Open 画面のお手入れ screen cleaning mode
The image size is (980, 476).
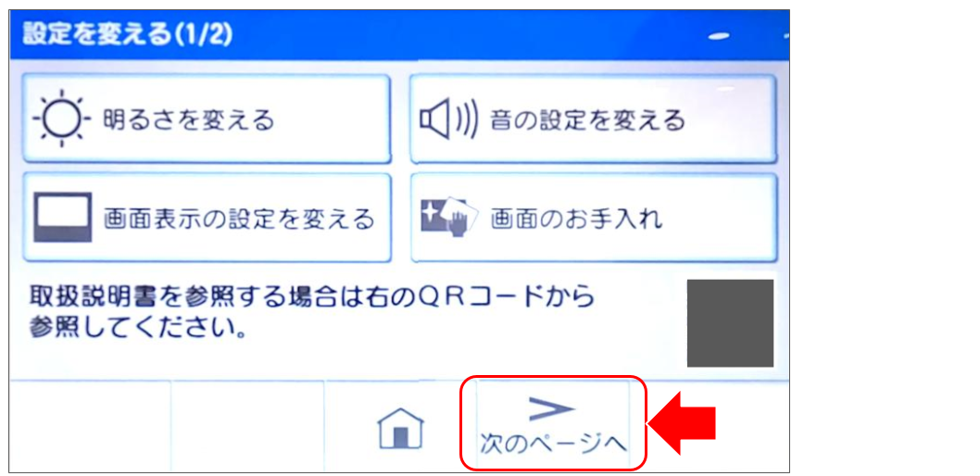593,218
